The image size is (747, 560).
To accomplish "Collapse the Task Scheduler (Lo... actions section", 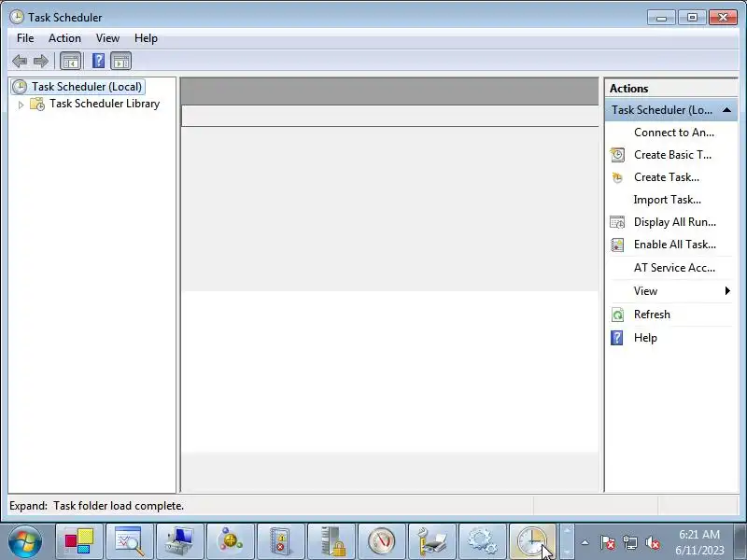I will (726, 110).
